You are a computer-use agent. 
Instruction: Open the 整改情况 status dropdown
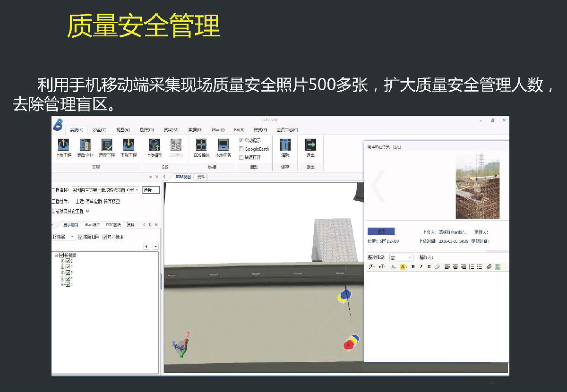tap(409, 258)
